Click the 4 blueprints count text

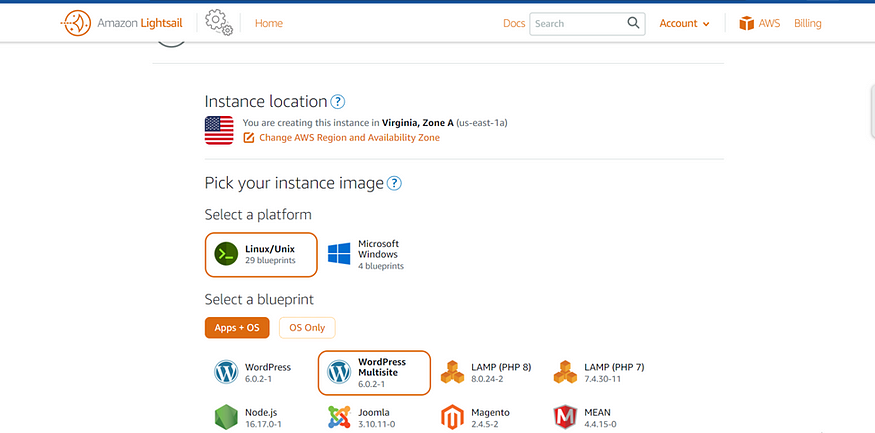pyautogui.click(x=381, y=266)
